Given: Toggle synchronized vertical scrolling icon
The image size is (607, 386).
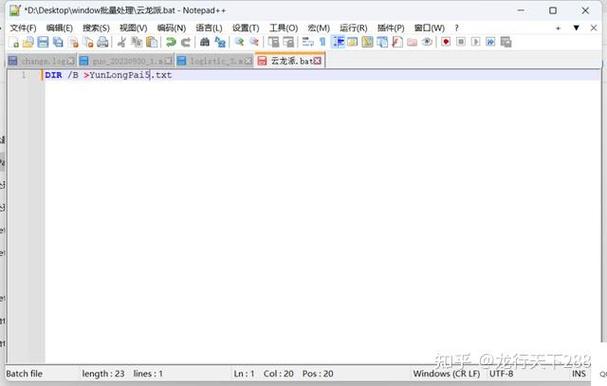Looking at the screenshot, I should click(273, 42).
